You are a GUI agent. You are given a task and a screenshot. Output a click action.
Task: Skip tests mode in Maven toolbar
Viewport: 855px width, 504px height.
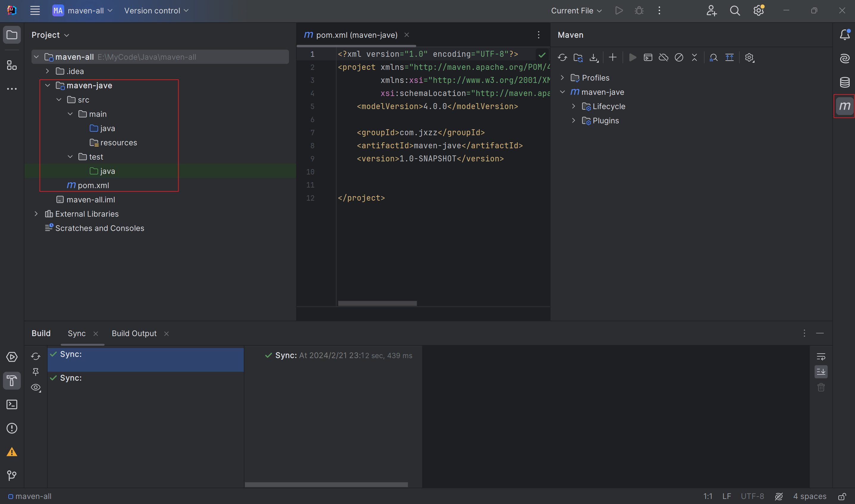point(679,57)
